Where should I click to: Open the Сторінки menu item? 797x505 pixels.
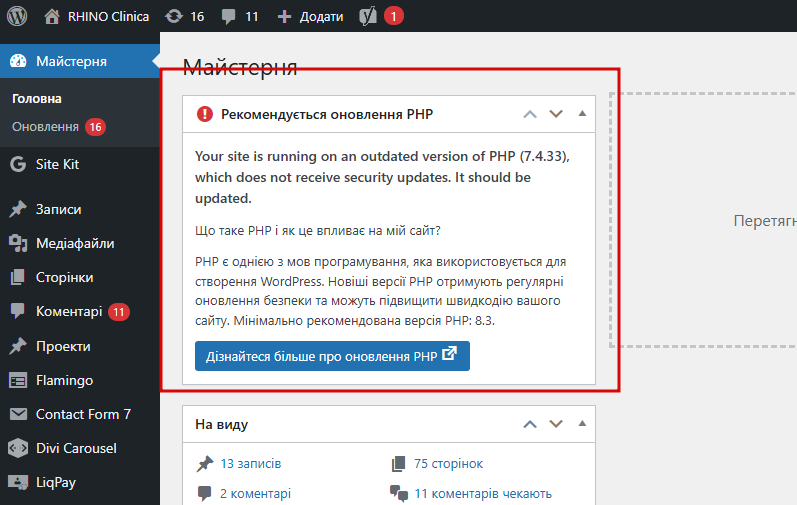point(64,277)
